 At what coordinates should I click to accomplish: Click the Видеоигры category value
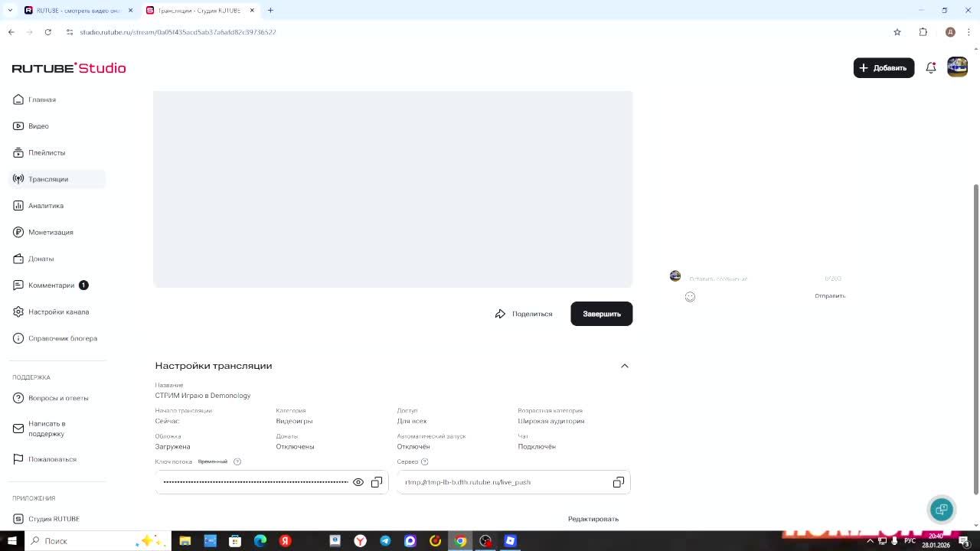point(294,421)
